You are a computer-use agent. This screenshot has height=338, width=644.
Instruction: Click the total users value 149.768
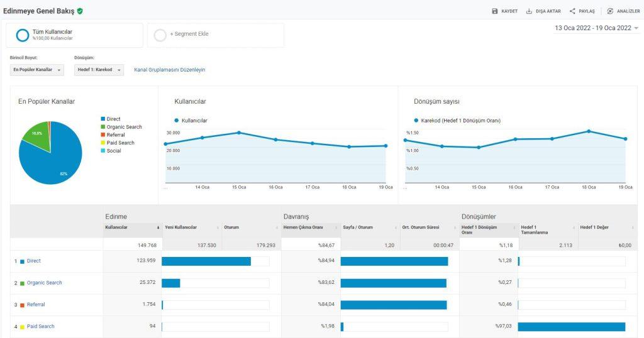point(147,245)
